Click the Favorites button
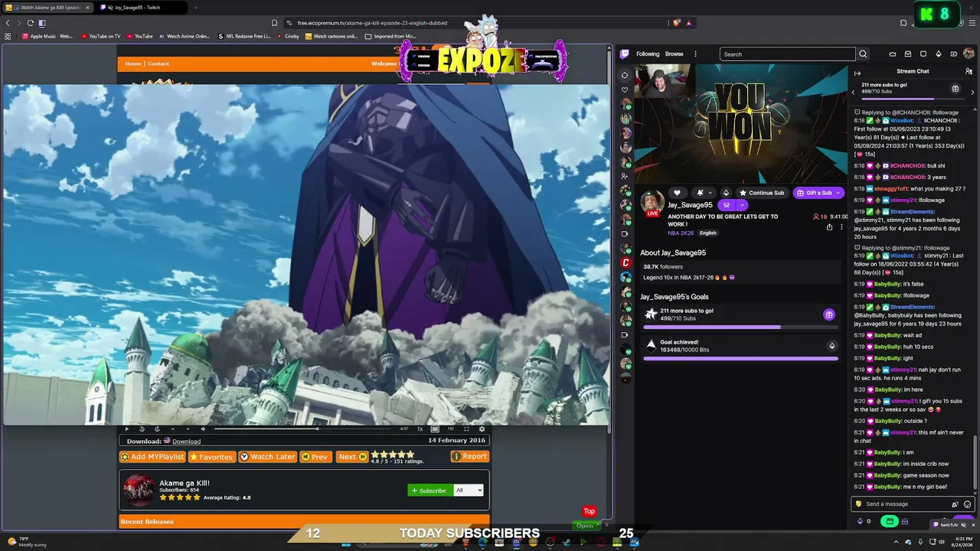The image size is (980, 551). [211, 457]
